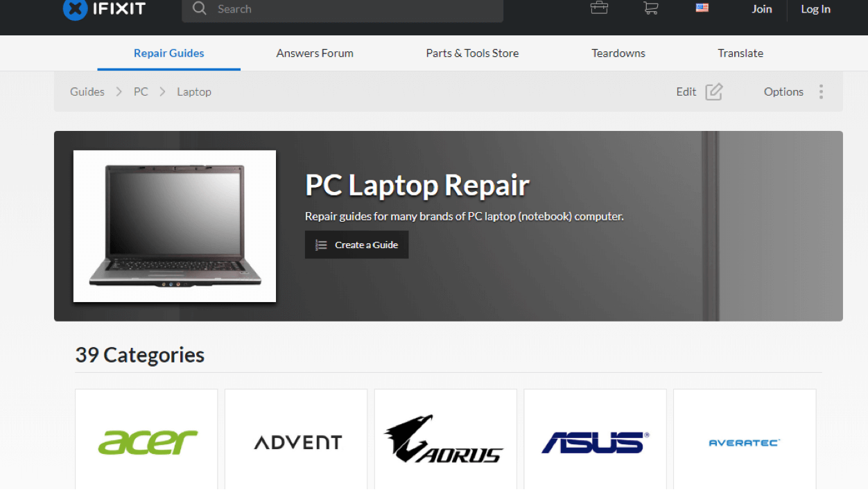Click the Edit text link
This screenshot has width=868, height=492.
pos(686,91)
